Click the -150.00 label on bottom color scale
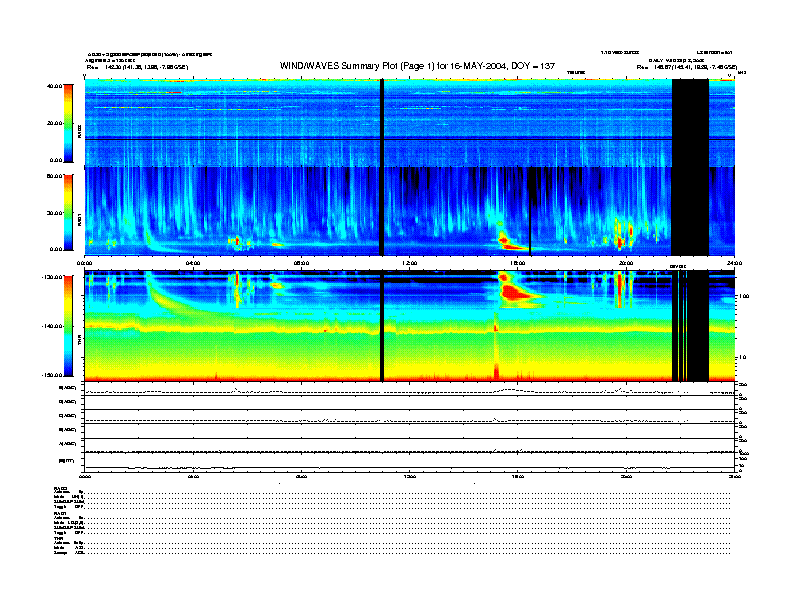 point(50,375)
